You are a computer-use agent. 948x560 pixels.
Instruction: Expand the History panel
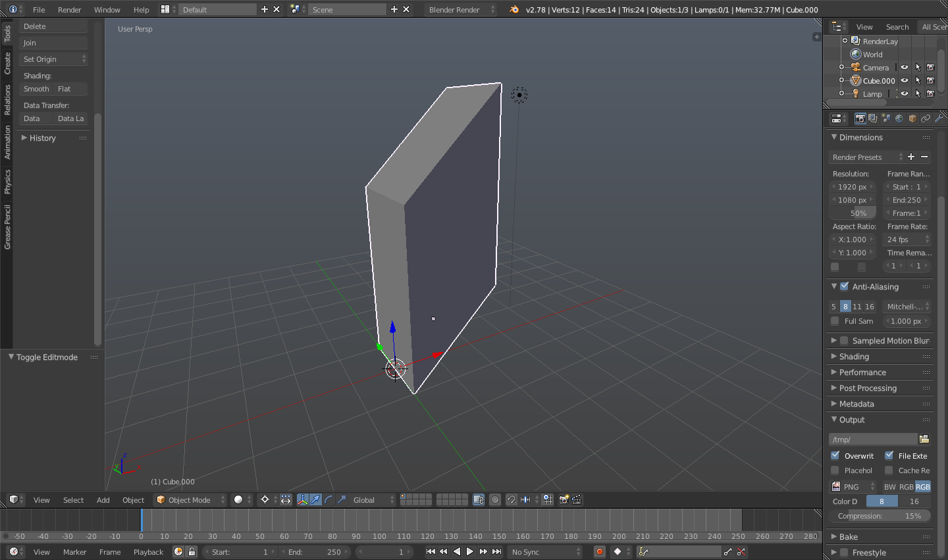pyautogui.click(x=42, y=138)
